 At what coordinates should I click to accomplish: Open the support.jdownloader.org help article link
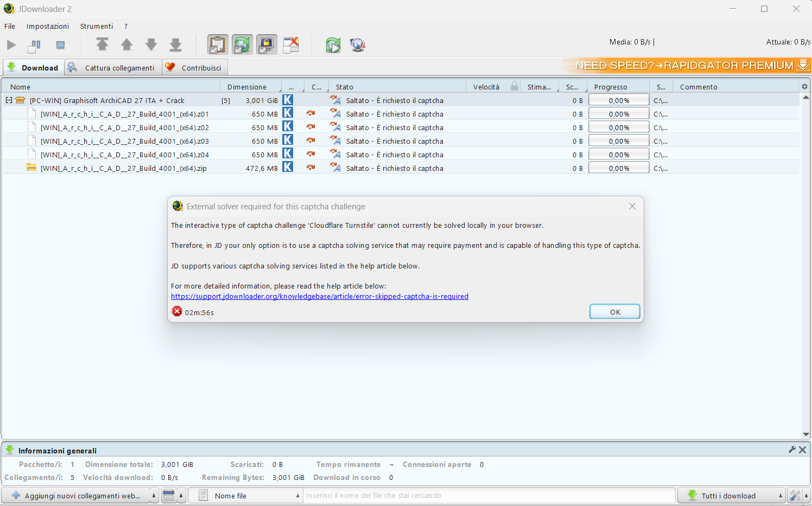[319, 297]
